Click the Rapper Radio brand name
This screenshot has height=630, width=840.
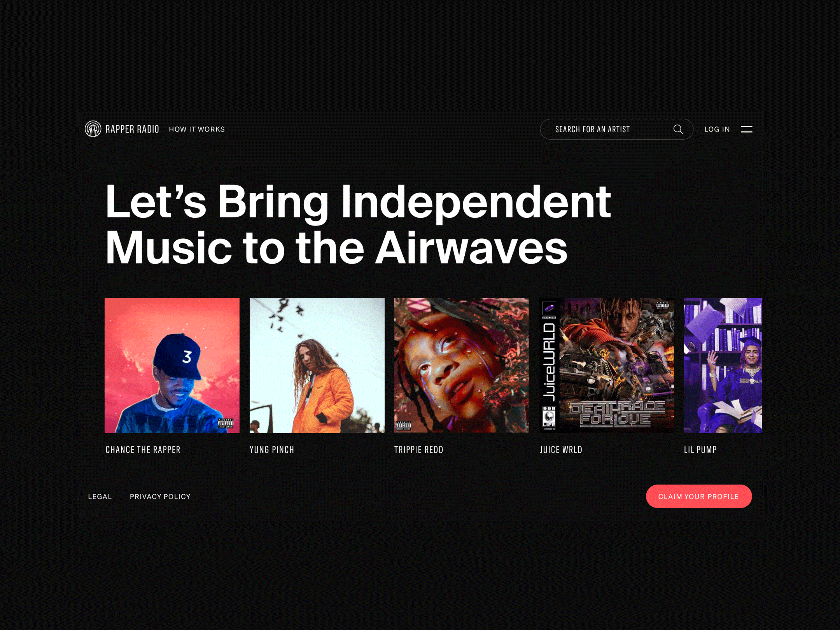coord(132,129)
